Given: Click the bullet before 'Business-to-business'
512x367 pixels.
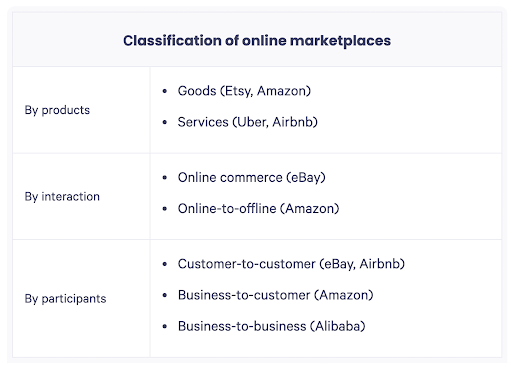Looking at the screenshot, I should 164,326.
